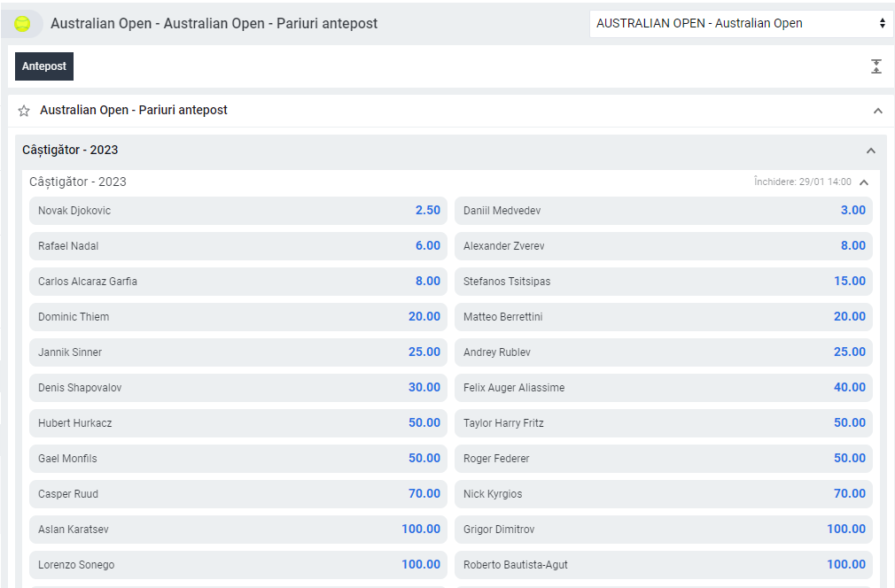Select Stefanos Tsitsipas at 15.00
Image resolution: width=895 pixels, height=588 pixels.
(x=663, y=282)
